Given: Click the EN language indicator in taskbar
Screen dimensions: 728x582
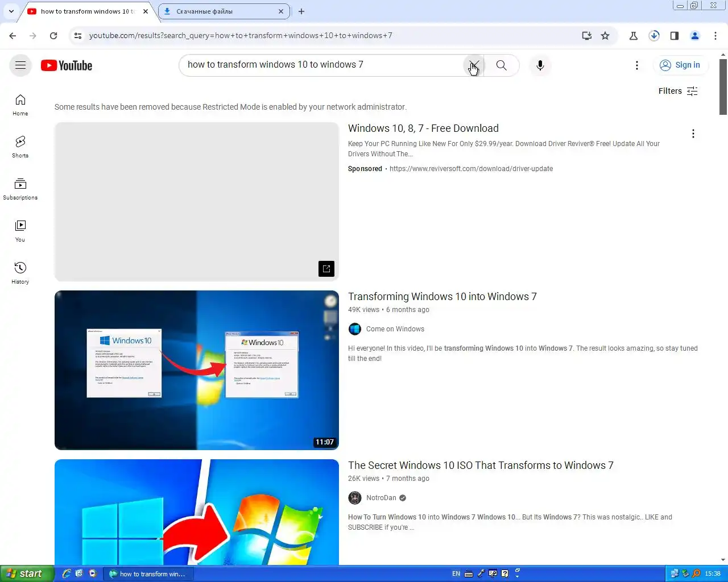Looking at the screenshot, I should [456, 574].
